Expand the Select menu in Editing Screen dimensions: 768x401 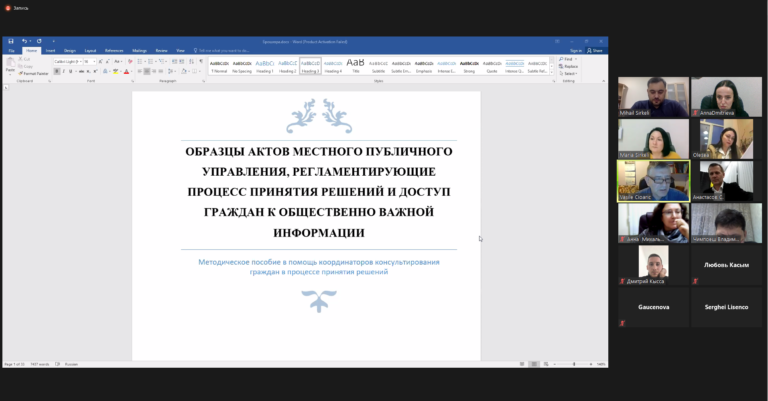(568, 73)
